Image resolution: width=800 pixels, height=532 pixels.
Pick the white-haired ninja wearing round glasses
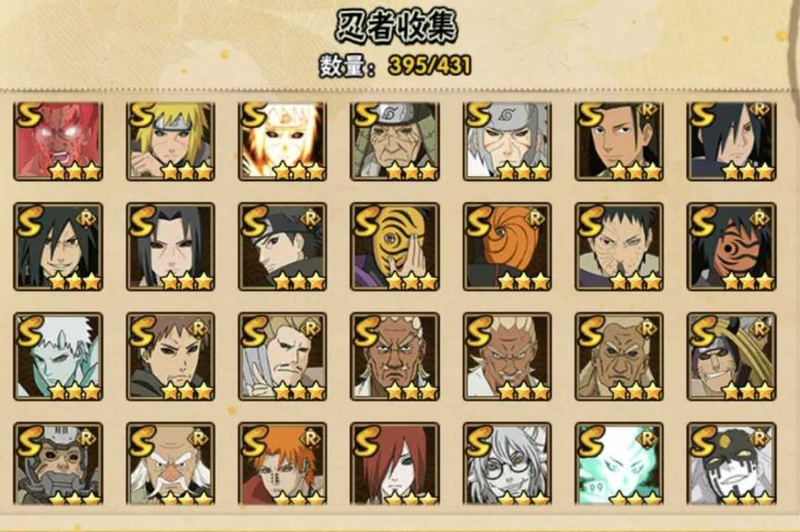coord(507,465)
